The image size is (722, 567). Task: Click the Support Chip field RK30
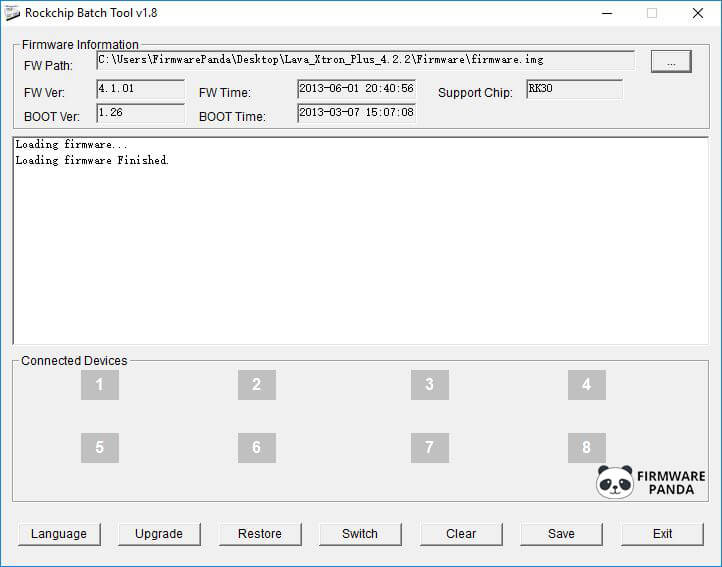[575, 89]
